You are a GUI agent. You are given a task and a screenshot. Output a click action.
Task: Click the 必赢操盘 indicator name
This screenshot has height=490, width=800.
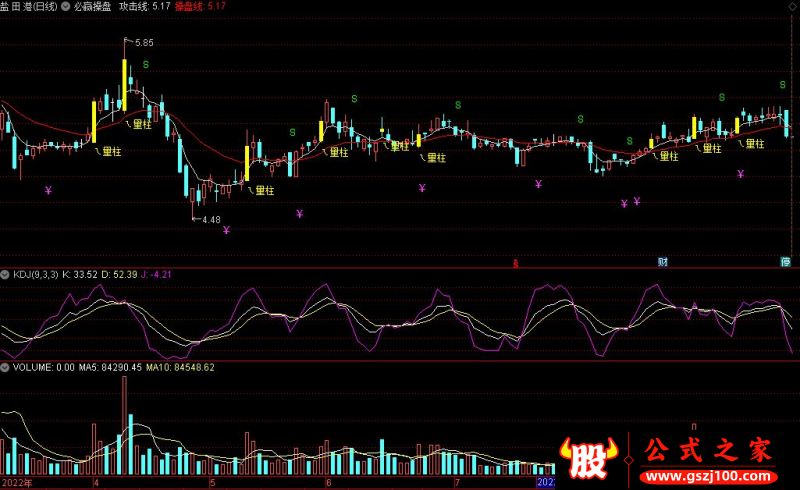coord(92,7)
